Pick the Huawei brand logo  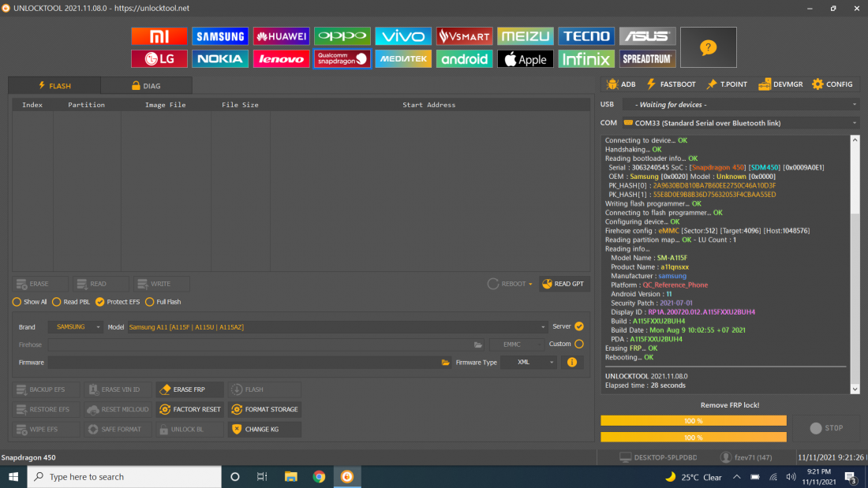point(281,36)
